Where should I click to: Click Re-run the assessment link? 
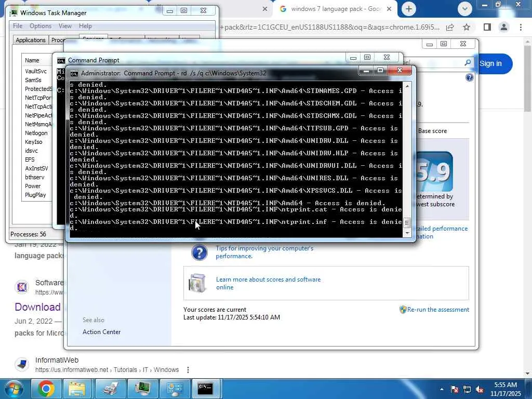438,310
